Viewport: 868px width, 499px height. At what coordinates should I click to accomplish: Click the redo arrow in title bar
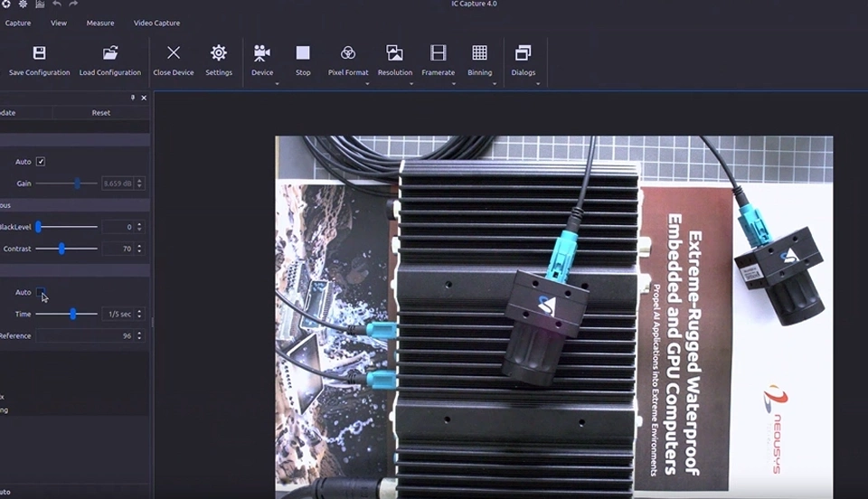click(x=73, y=5)
